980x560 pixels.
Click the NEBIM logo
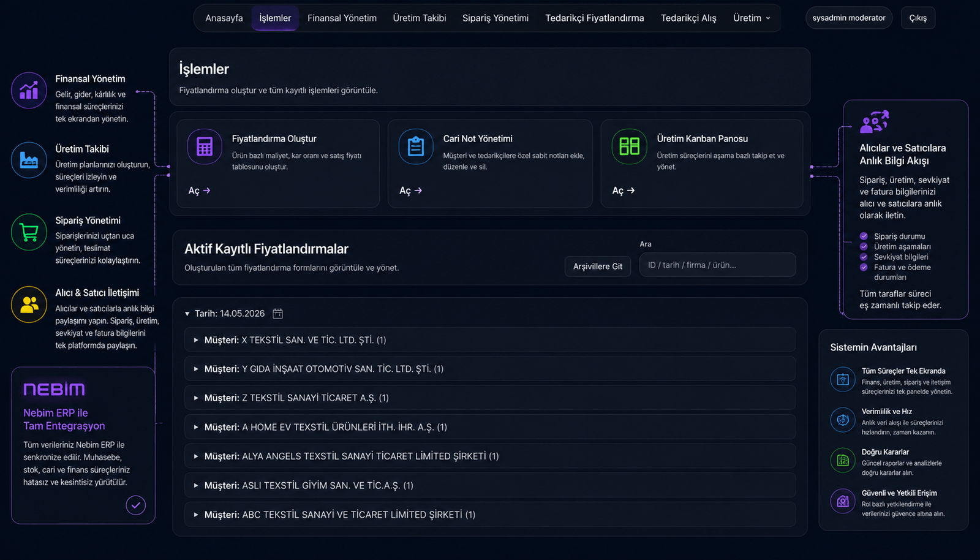[55, 389]
